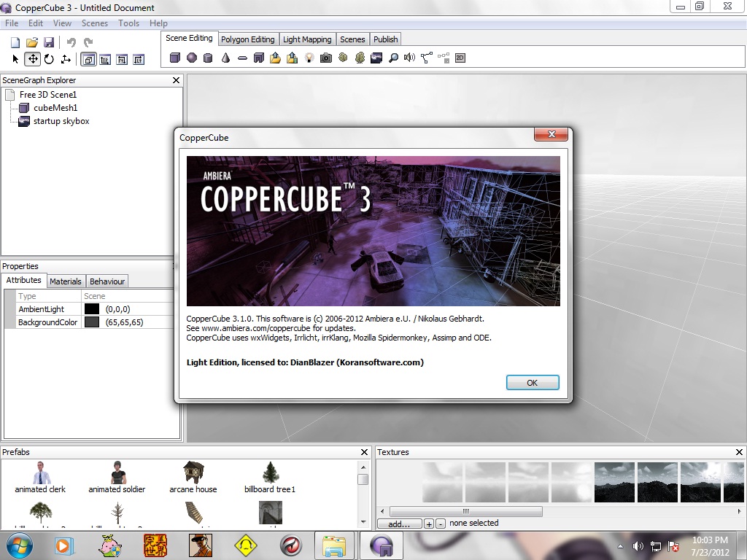Click the small billboard bush icon
Screen dimensions: 747x560
[x=343, y=58]
